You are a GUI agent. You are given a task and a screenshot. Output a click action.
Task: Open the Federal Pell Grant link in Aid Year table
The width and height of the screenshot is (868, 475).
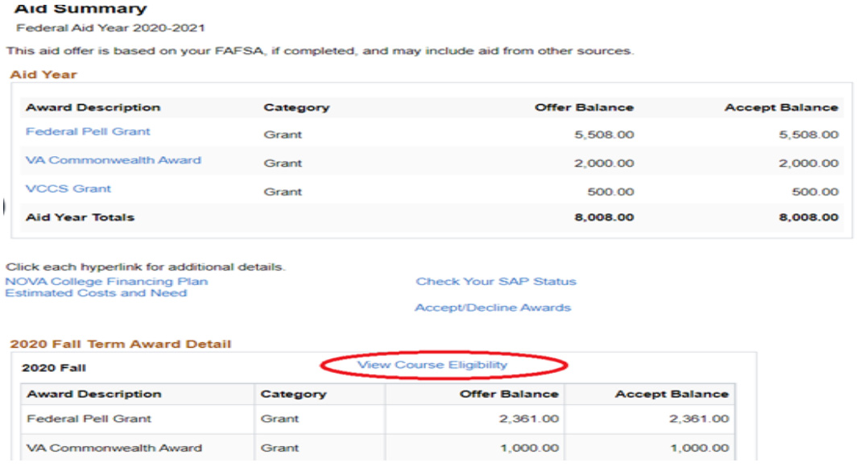pyautogui.click(x=88, y=132)
